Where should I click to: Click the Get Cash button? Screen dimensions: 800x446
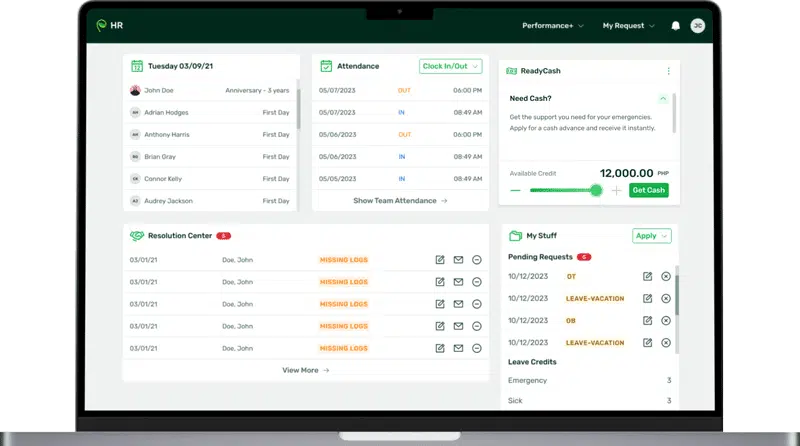[649, 190]
